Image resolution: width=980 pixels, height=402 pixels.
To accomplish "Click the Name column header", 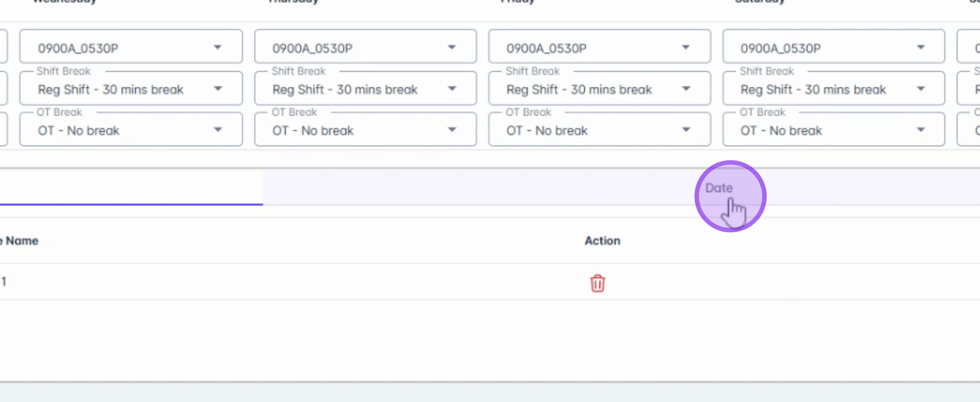I will (x=21, y=241).
